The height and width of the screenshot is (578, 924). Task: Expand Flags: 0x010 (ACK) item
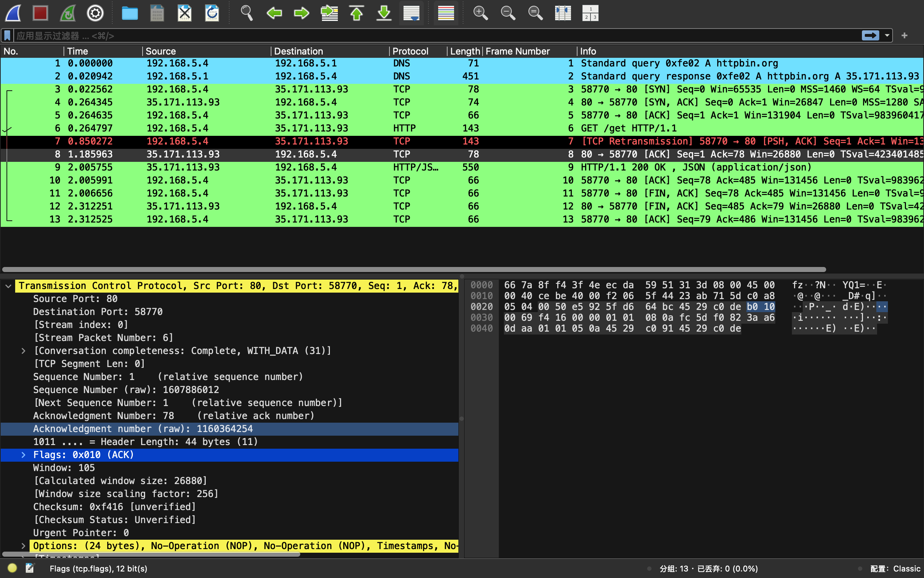click(23, 455)
